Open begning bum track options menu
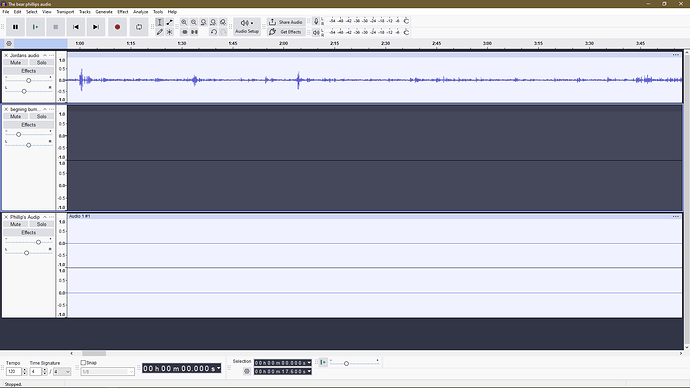Viewport: 690px width, 388px height. pos(51,109)
